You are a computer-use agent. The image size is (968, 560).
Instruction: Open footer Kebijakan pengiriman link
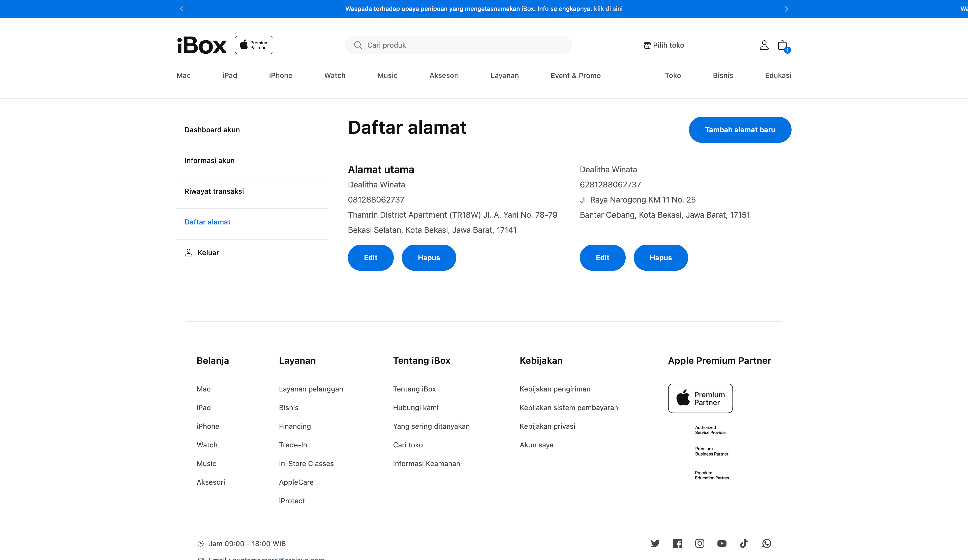click(x=555, y=389)
